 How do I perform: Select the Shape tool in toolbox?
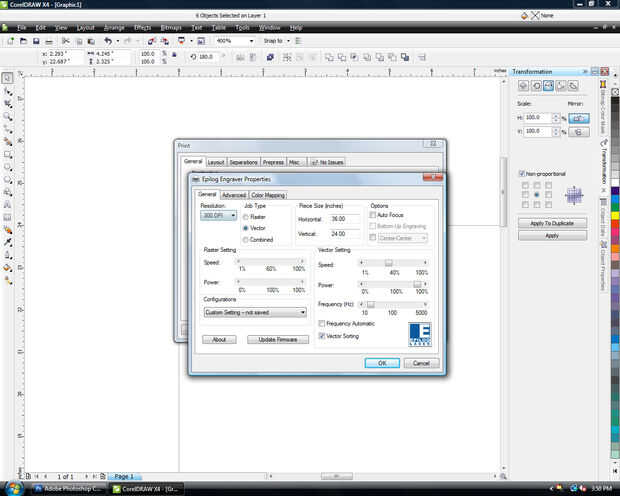(x=8, y=91)
